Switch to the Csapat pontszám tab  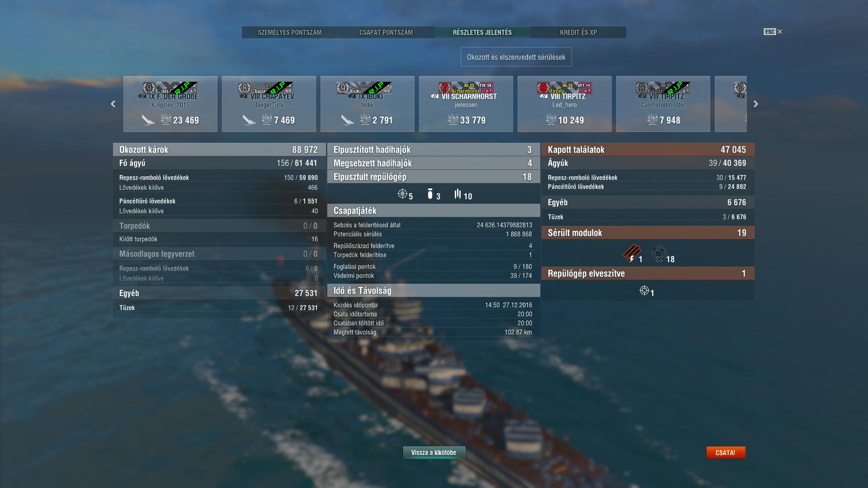point(386,32)
